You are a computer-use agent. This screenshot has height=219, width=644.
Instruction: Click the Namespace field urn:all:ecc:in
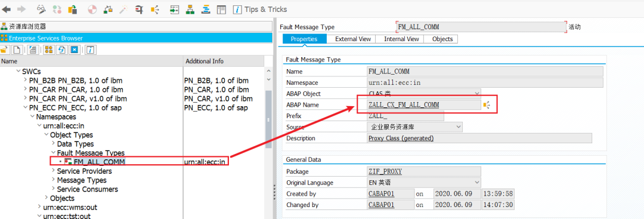[x=485, y=82]
